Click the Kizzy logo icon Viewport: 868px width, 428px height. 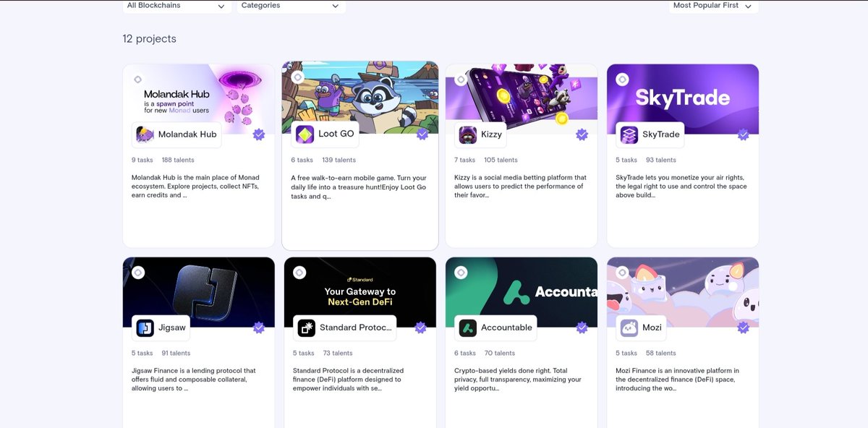tap(468, 134)
